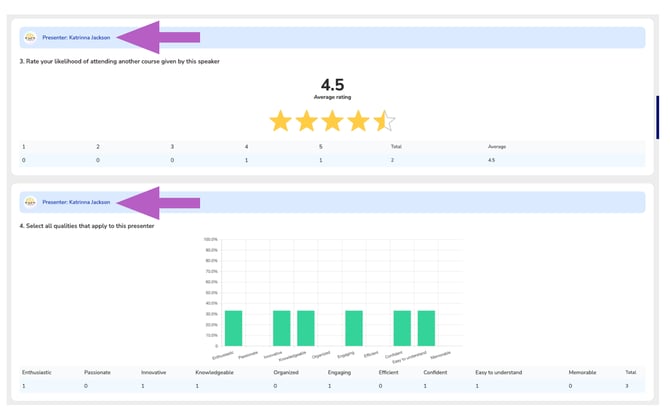Image resolution: width=670 pixels, height=412 pixels.
Task: Open Presenter: Katrinna Jackson link above question 4
Action: coord(76,202)
